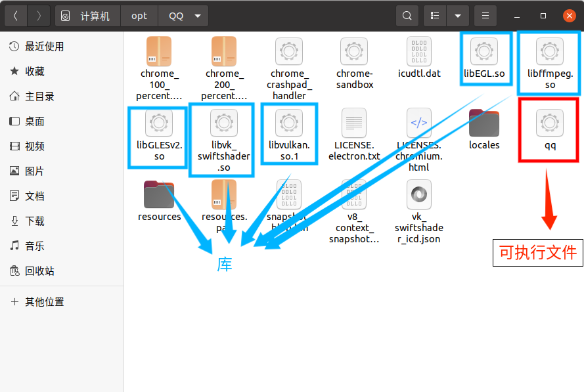Select the resources.pak package file
The width and height of the screenshot is (584, 392).
[x=224, y=207]
